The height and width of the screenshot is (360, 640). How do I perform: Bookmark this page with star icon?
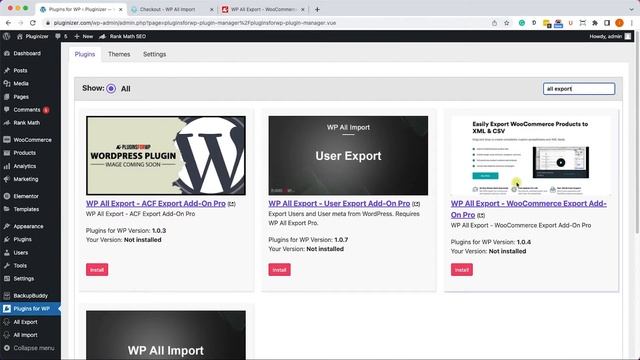pos(507,23)
